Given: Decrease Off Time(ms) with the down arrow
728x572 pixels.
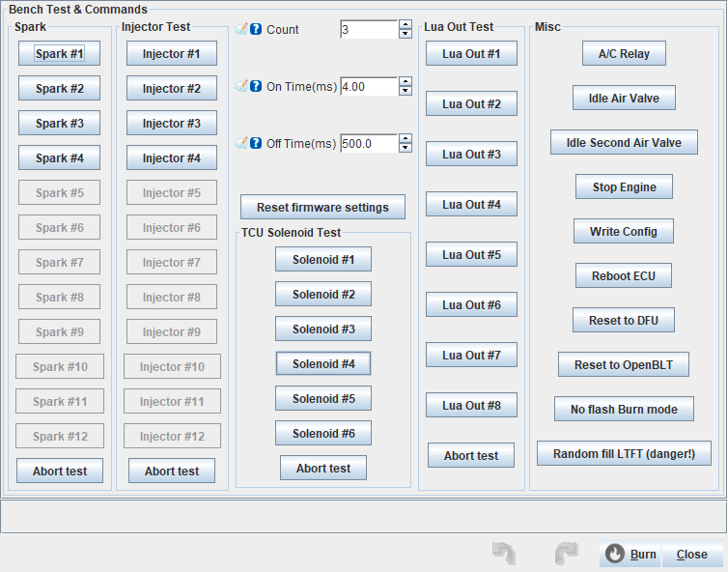Looking at the screenshot, I should 406,148.
